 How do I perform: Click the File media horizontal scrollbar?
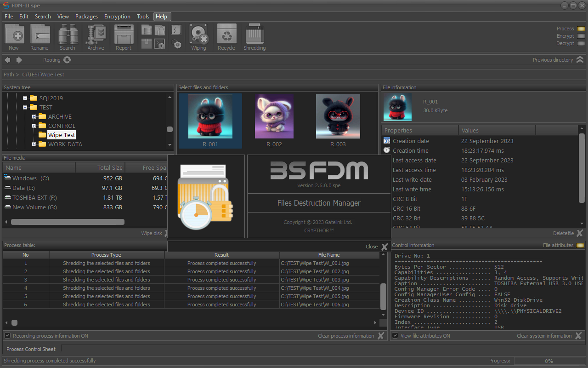point(68,222)
